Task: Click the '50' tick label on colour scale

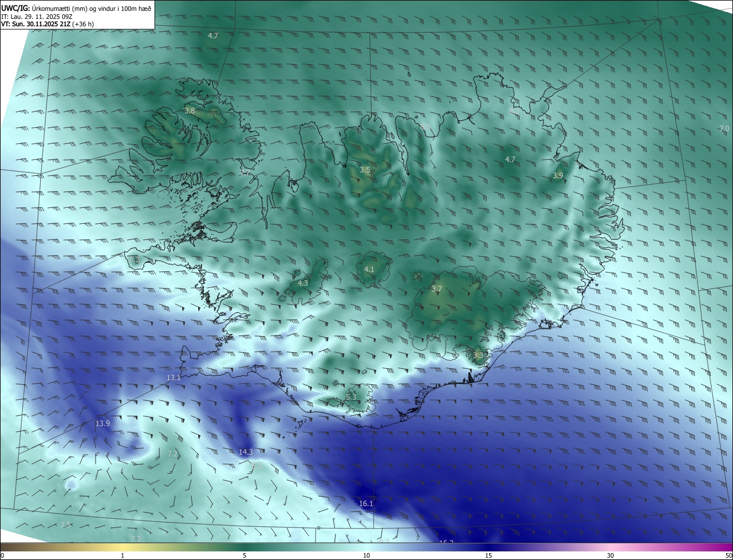Action: [x=728, y=555]
